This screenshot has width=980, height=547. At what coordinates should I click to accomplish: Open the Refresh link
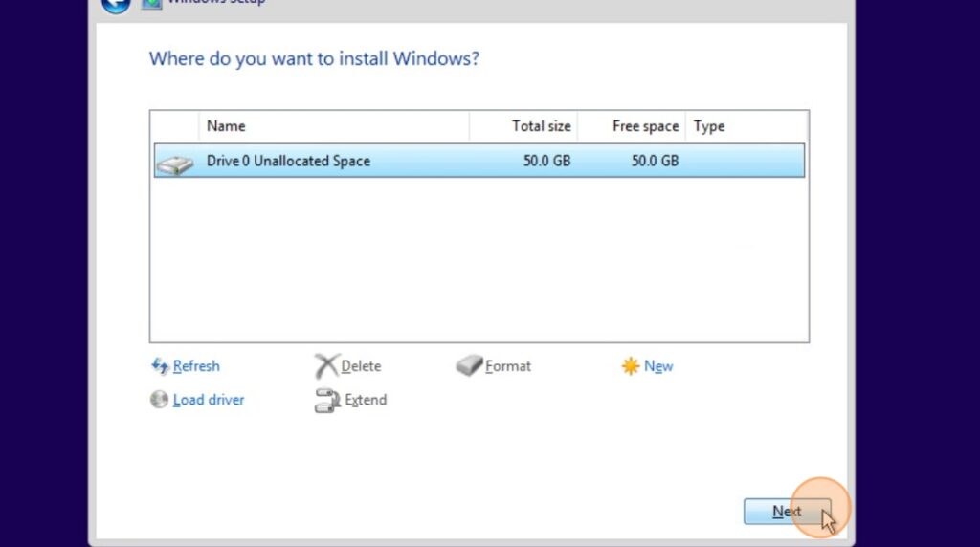click(196, 366)
